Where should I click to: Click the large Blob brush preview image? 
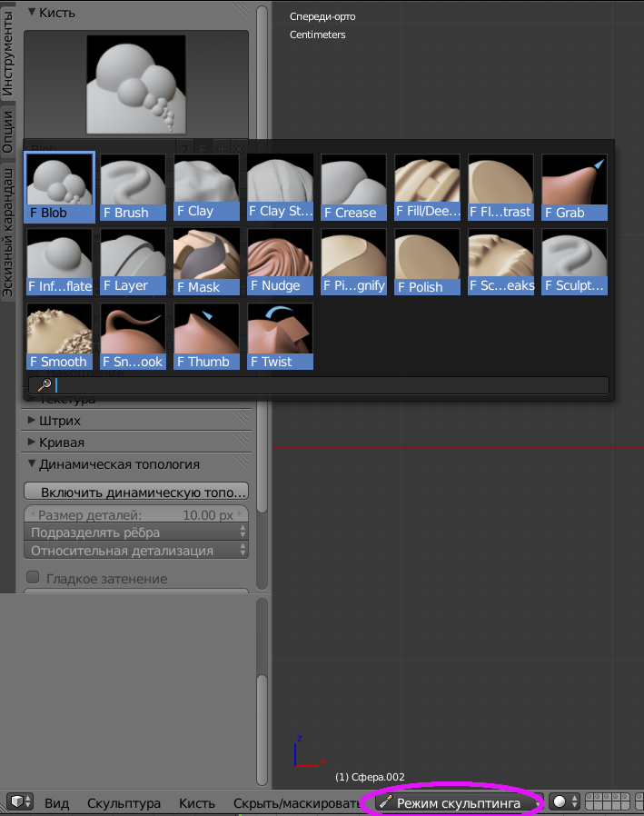(x=136, y=85)
